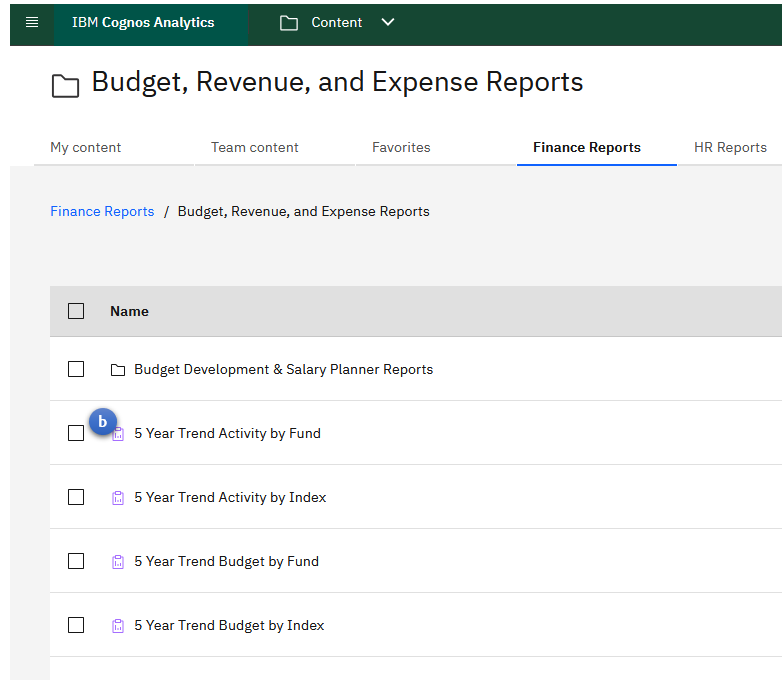Switch to My content tab
The height and width of the screenshot is (682, 782).
[86, 148]
